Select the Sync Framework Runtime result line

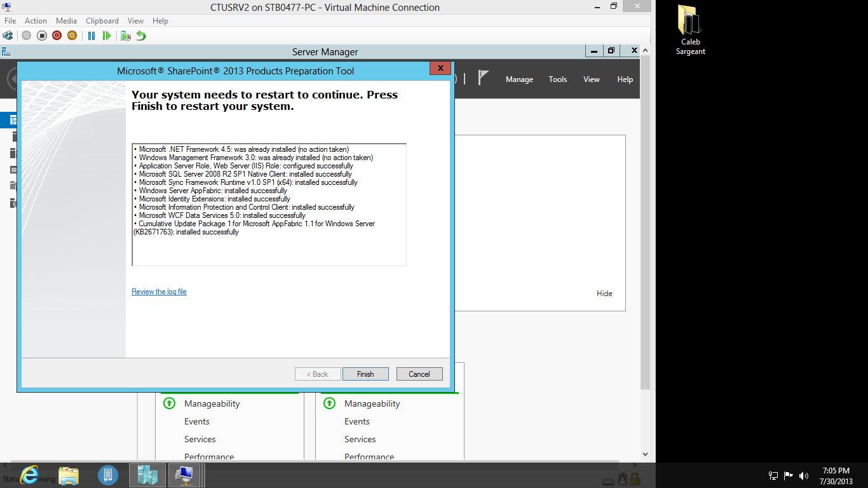point(246,182)
